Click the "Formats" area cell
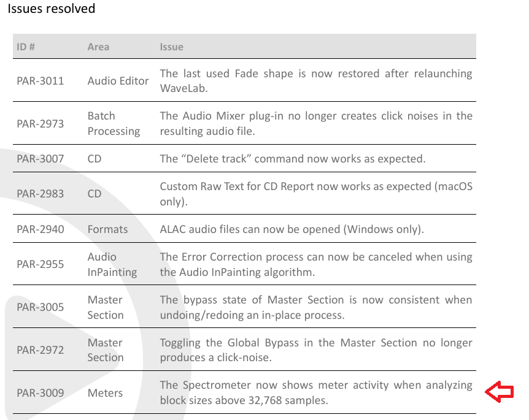Image resolution: width=529 pixels, height=420 pixels. [107, 229]
